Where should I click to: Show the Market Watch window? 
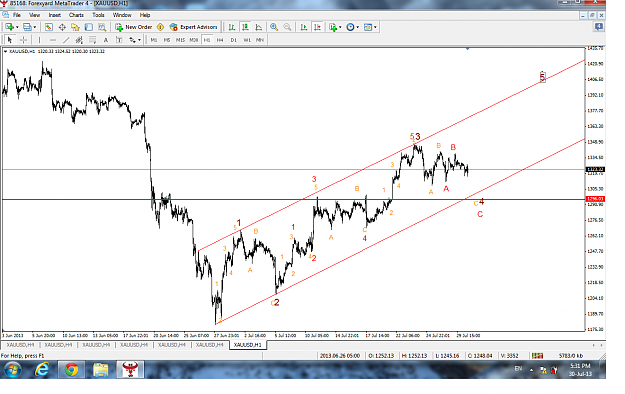(x=49, y=27)
